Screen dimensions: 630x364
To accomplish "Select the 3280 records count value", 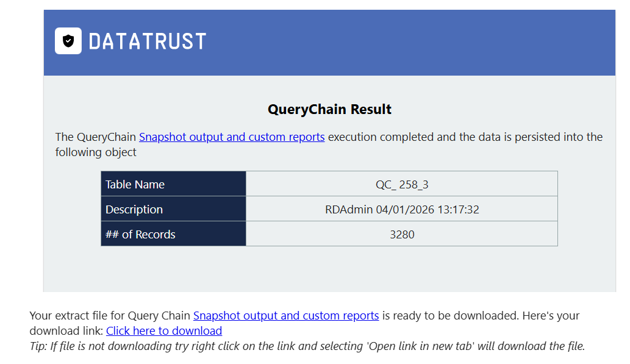I will (x=402, y=234).
